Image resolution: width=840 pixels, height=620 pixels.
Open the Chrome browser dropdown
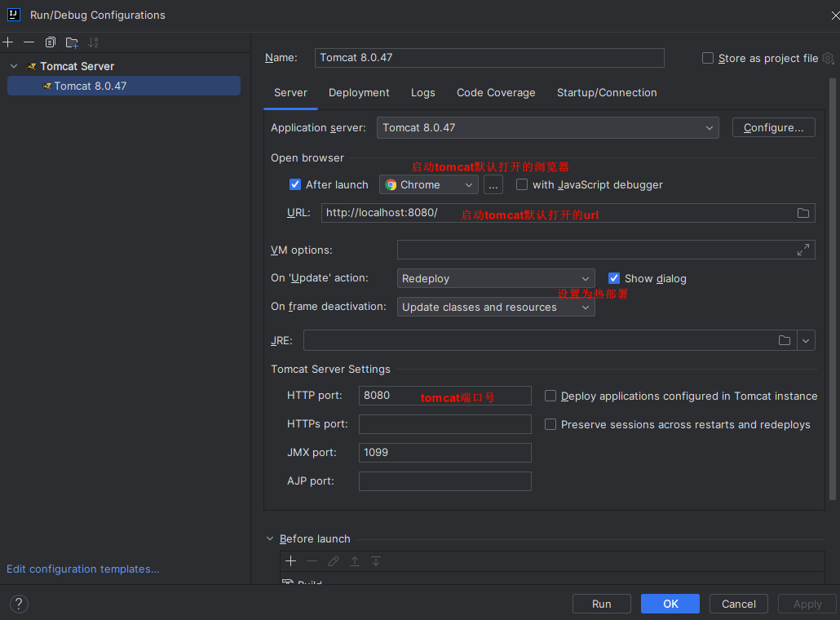(429, 185)
